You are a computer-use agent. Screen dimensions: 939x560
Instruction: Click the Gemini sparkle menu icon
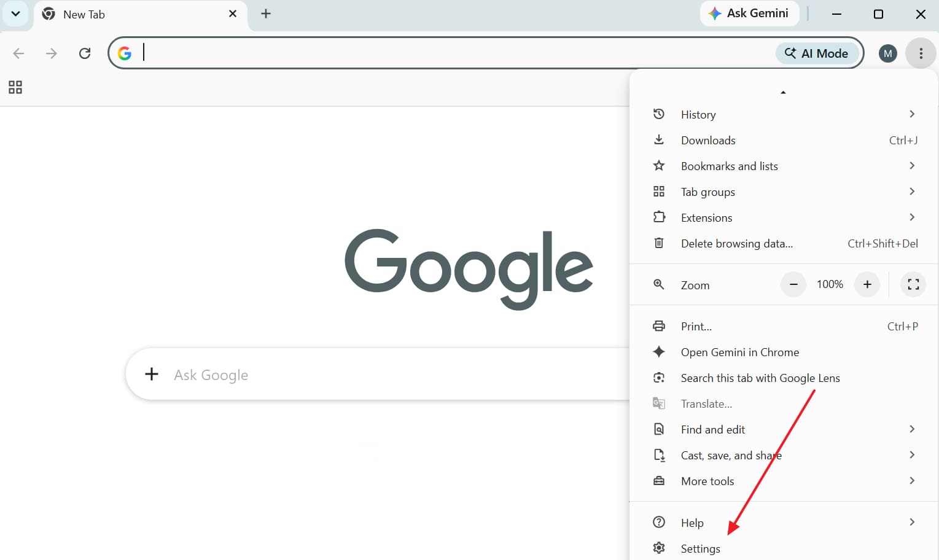pos(659,351)
